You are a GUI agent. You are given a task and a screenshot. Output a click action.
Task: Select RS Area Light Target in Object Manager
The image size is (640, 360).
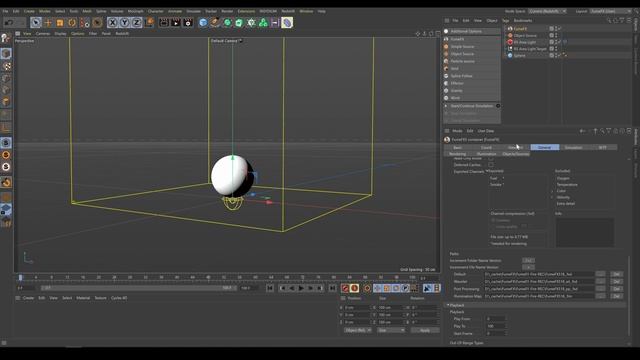click(x=530, y=49)
